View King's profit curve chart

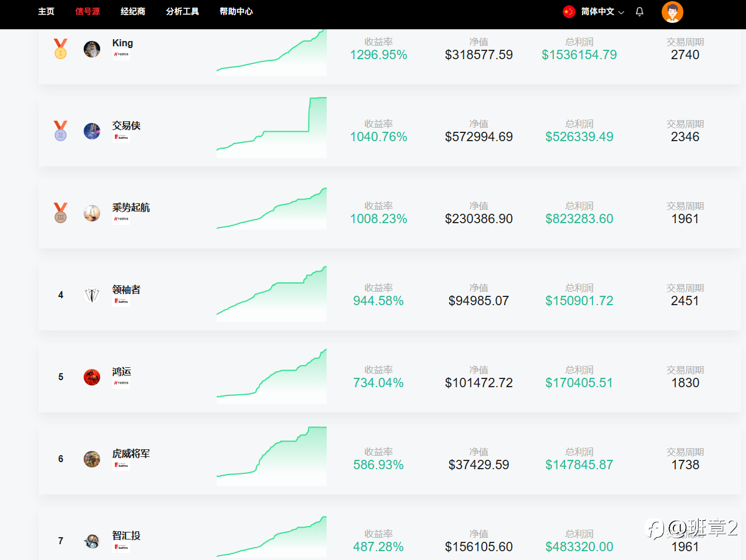pos(272,52)
